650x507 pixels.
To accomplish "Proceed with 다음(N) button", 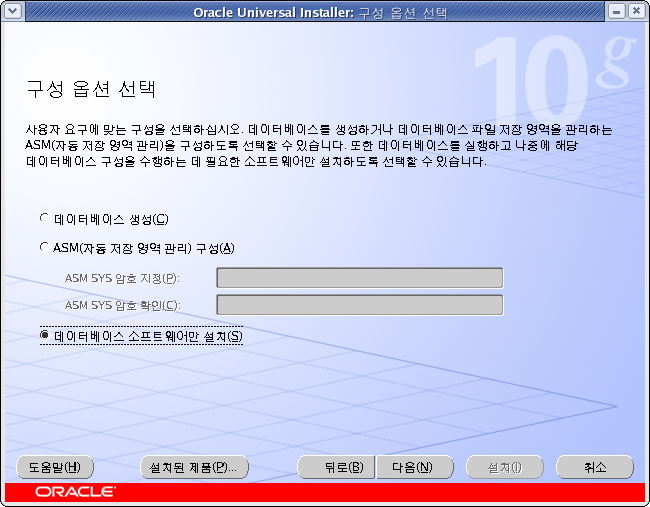I will (415, 468).
